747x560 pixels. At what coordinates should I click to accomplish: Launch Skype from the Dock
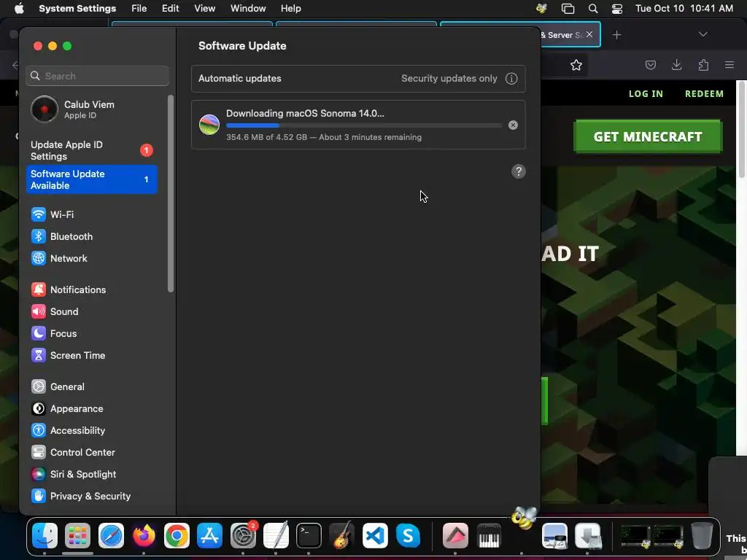(408, 535)
